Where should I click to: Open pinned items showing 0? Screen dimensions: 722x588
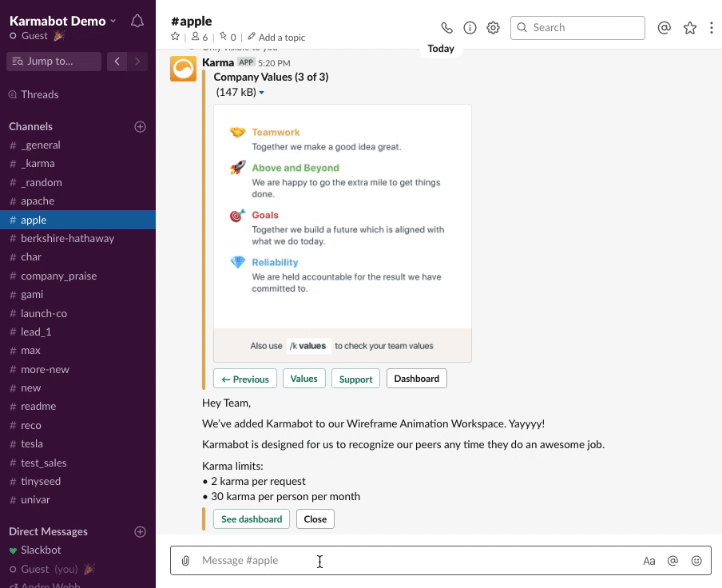click(x=228, y=37)
